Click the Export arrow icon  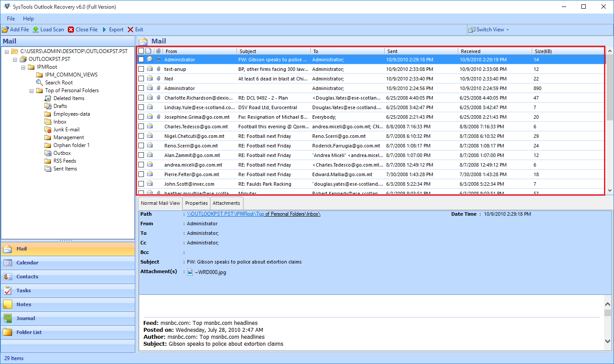pyautogui.click(x=104, y=30)
